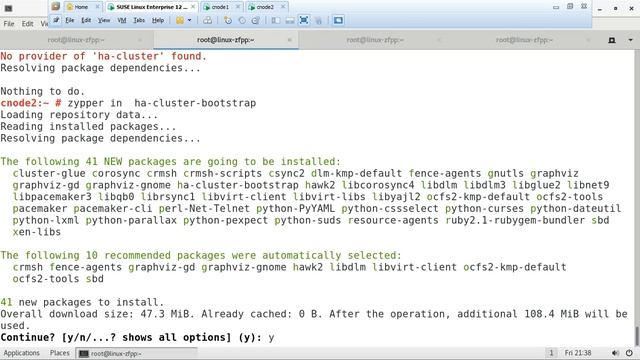Screen dimensions: 640x360
Task: Select the first root@linux-zfpp terminal tab
Action: tap(76, 40)
